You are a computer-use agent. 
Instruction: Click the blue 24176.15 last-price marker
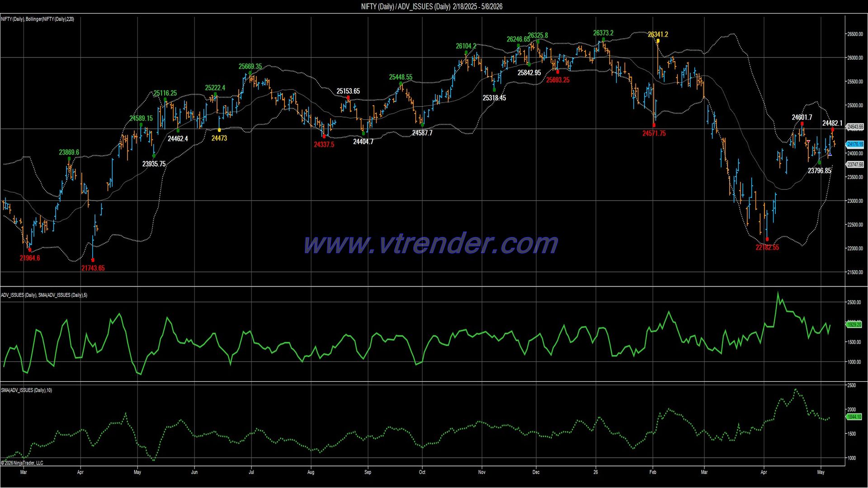pos(855,145)
